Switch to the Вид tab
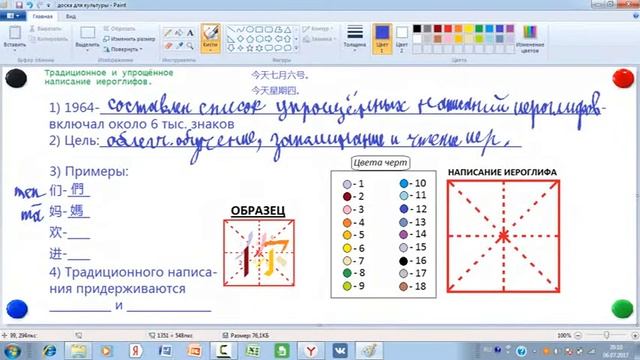The height and width of the screenshot is (360, 640). 71,16
